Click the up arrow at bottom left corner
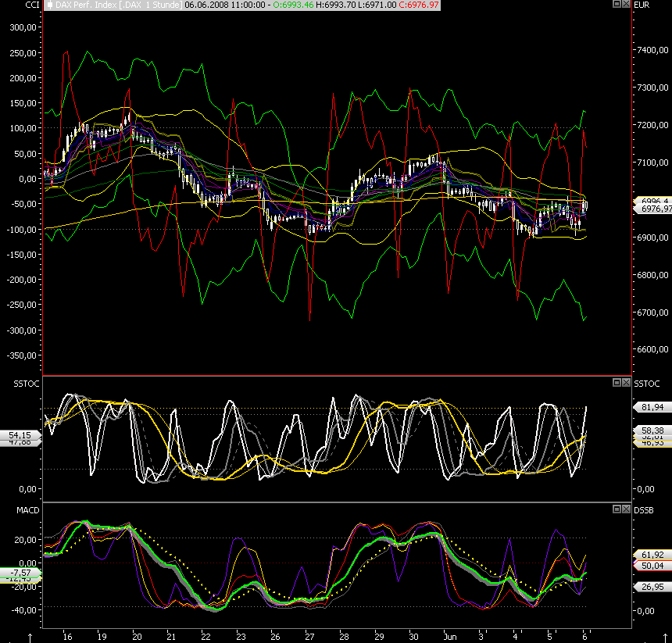The width and height of the screenshot is (672, 643). pyautogui.click(x=30, y=638)
